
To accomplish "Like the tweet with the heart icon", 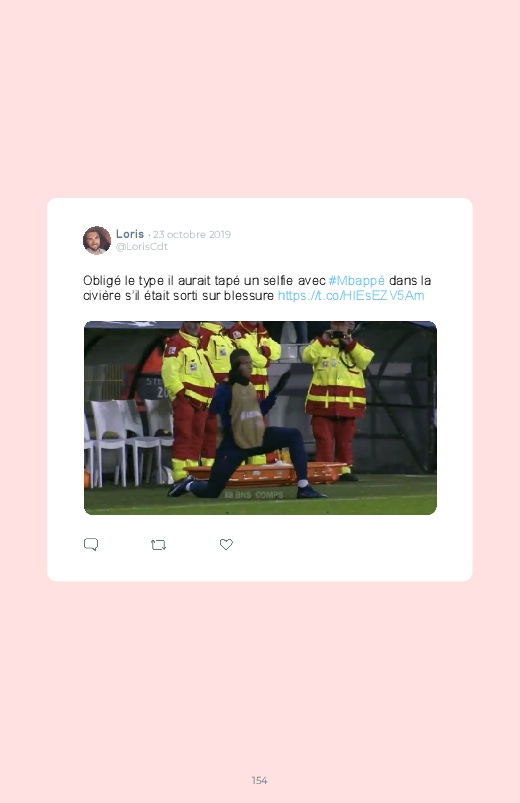I will pyautogui.click(x=226, y=544).
